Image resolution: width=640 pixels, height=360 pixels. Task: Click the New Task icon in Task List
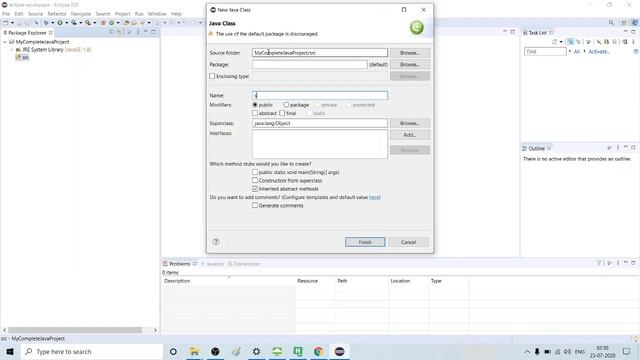[x=554, y=42]
